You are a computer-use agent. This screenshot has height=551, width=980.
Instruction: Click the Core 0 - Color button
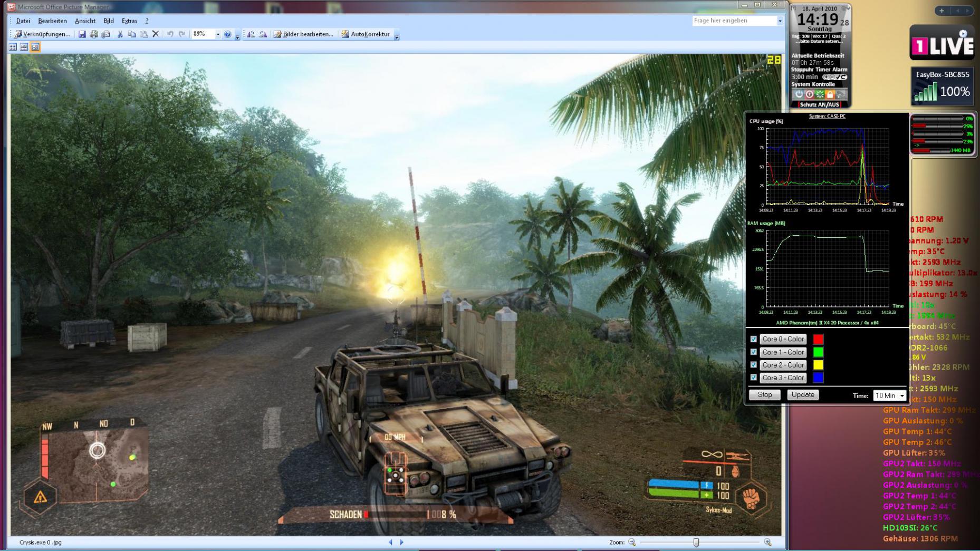(783, 339)
